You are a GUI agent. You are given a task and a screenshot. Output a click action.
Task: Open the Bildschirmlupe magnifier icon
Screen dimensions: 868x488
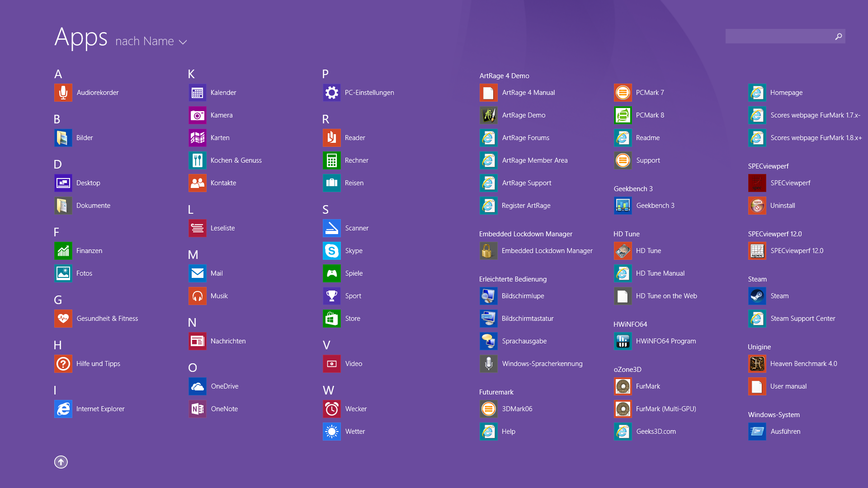coord(488,296)
